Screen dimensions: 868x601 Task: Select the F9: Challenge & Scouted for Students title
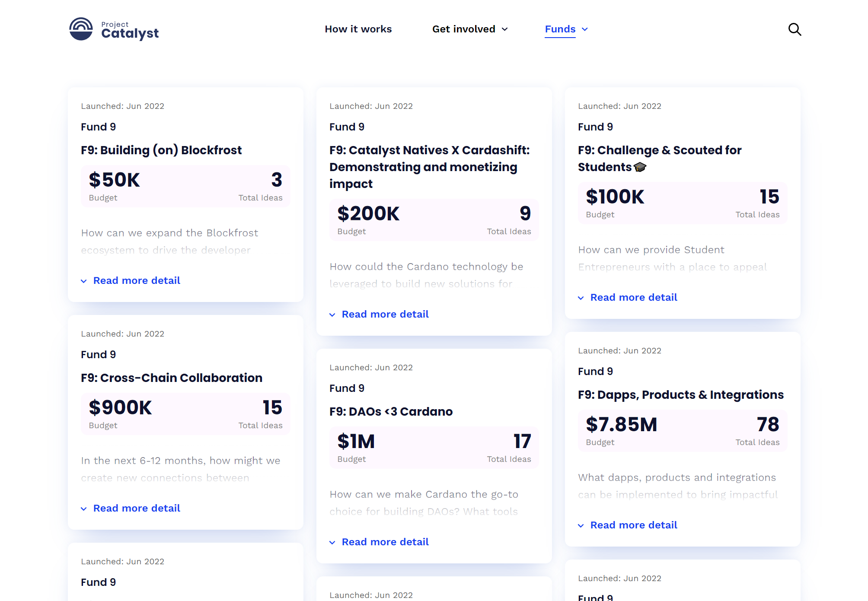tap(660, 159)
